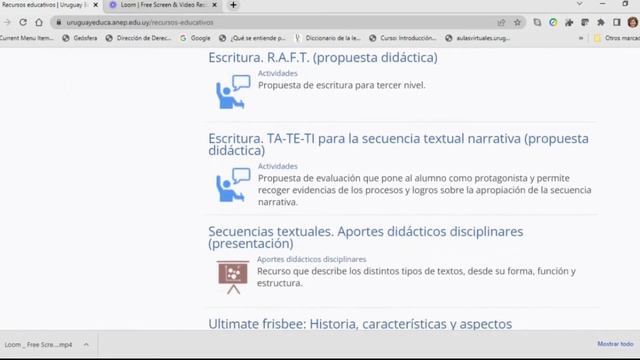Viewport: 640px width, 360px height.
Task: Click the overlapping squares icon next to the bookmark star
Action: point(537,22)
